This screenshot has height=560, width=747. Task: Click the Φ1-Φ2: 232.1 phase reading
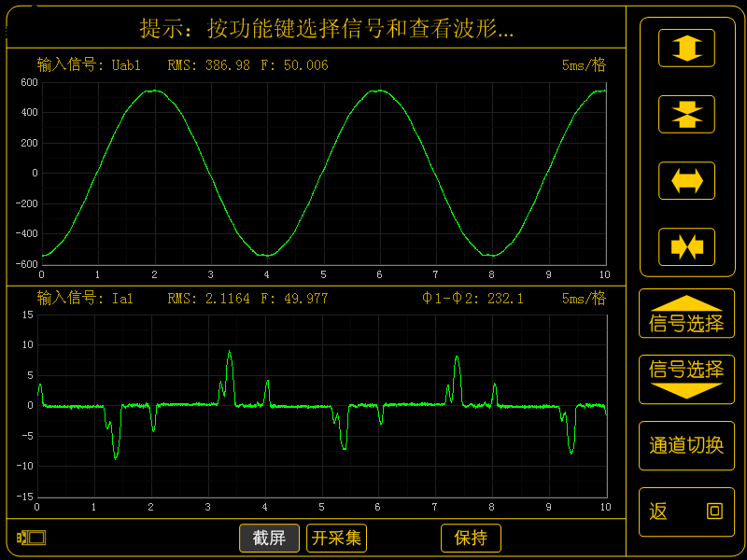[x=472, y=299]
